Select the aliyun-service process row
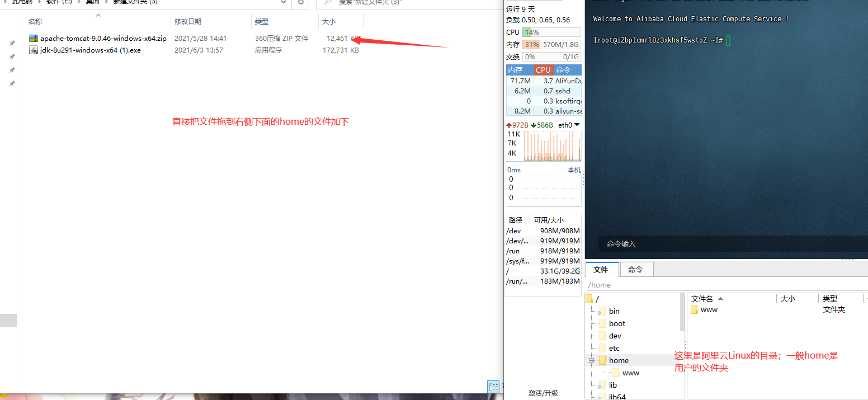This screenshot has width=868, height=400. pyautogui.click(x=544, y=111)
